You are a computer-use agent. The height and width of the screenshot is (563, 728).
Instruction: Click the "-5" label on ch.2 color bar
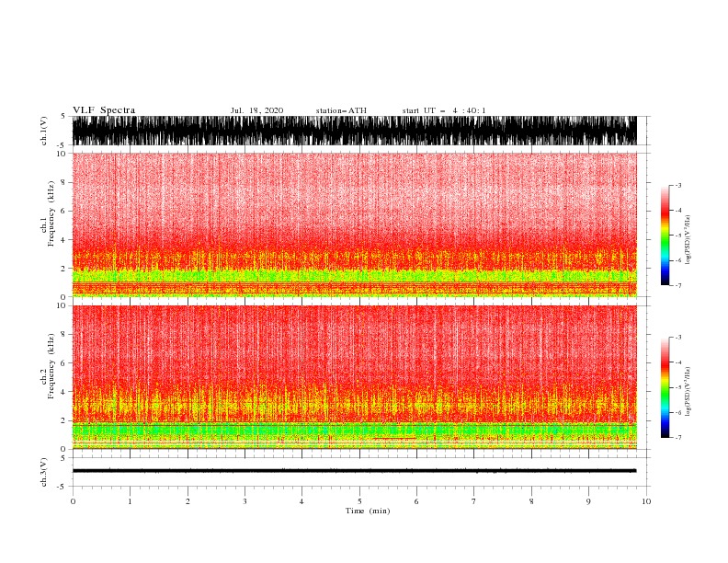pyautogui.click(x=677, y=387)
